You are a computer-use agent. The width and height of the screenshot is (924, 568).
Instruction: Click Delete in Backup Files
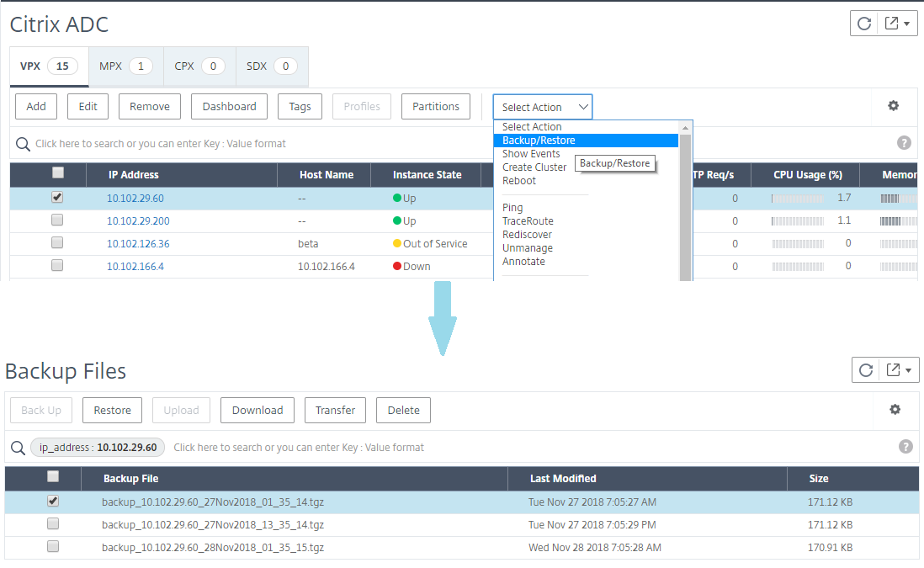[x=404, y=410]
